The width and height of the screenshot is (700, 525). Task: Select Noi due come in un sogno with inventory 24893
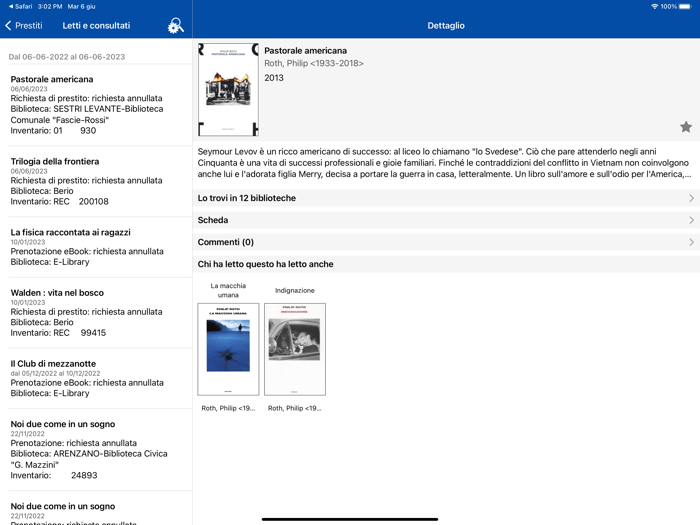click(x=96, y=450)
